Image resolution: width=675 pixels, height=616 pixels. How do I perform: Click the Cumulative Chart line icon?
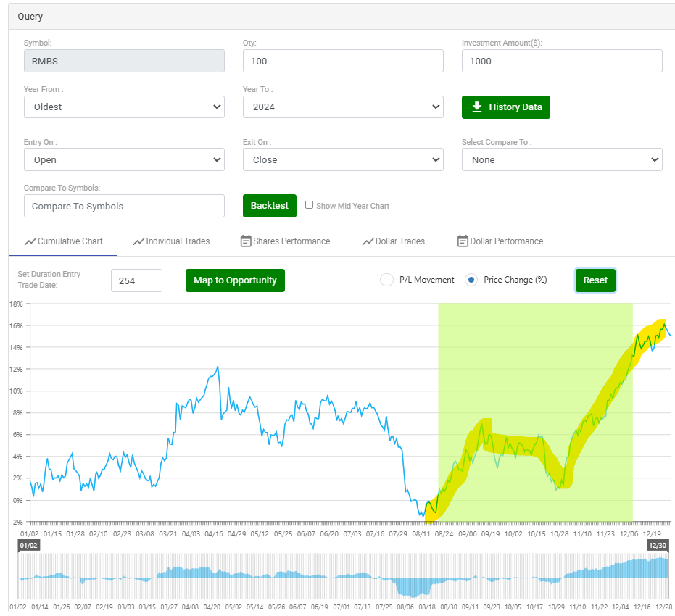pos(30,241)
